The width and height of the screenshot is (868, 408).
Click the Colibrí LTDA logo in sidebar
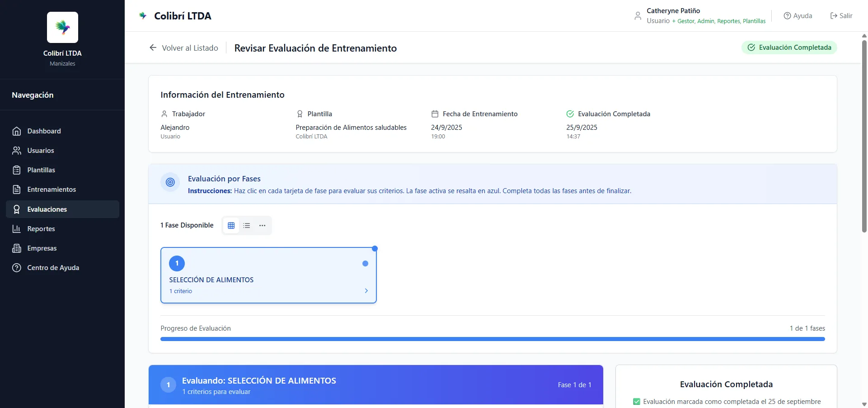point(62,27)
